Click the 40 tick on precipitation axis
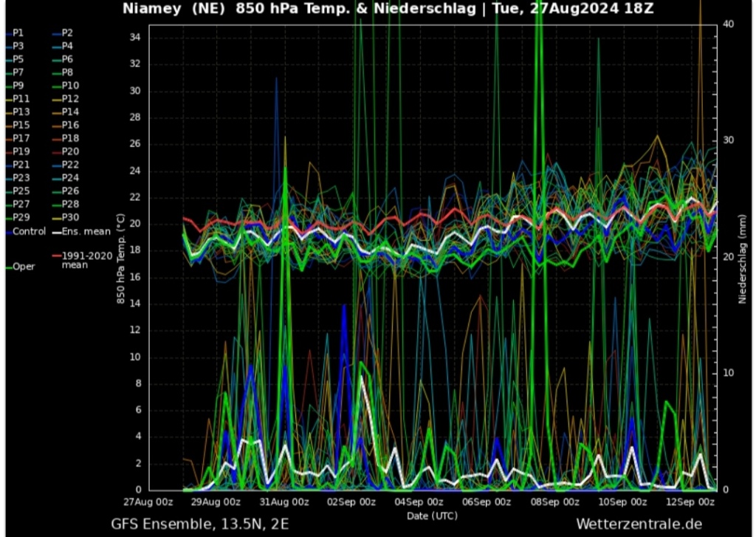This screenshot has width=756, height=537. pyautogui.click(x=728, y=24)
